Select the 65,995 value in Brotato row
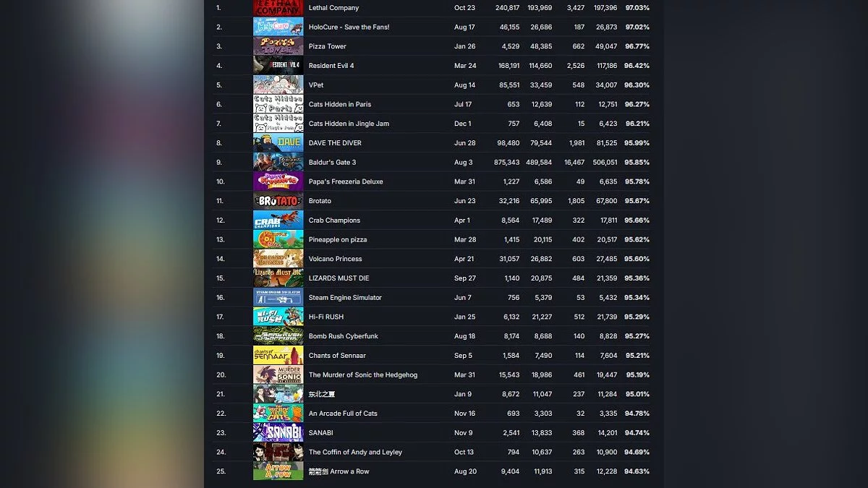 541,200
